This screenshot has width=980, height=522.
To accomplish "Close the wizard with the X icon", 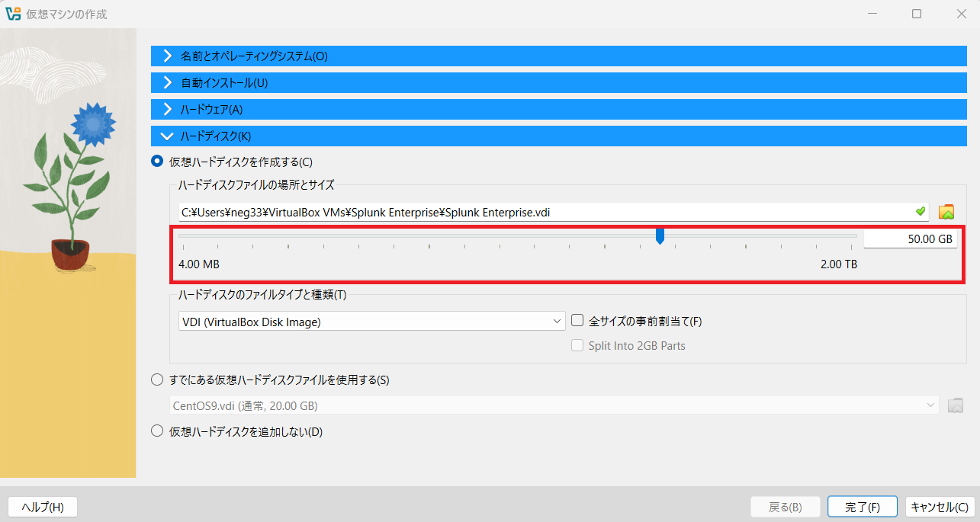I will click(962, 14).
